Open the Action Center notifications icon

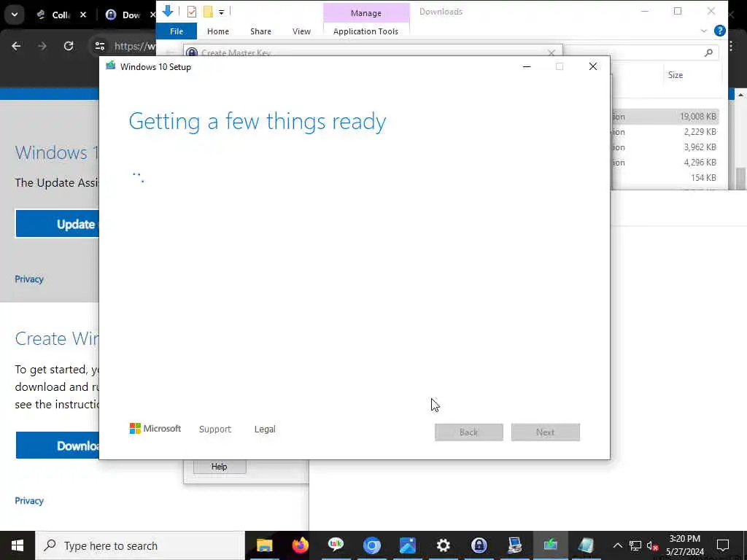723,545
